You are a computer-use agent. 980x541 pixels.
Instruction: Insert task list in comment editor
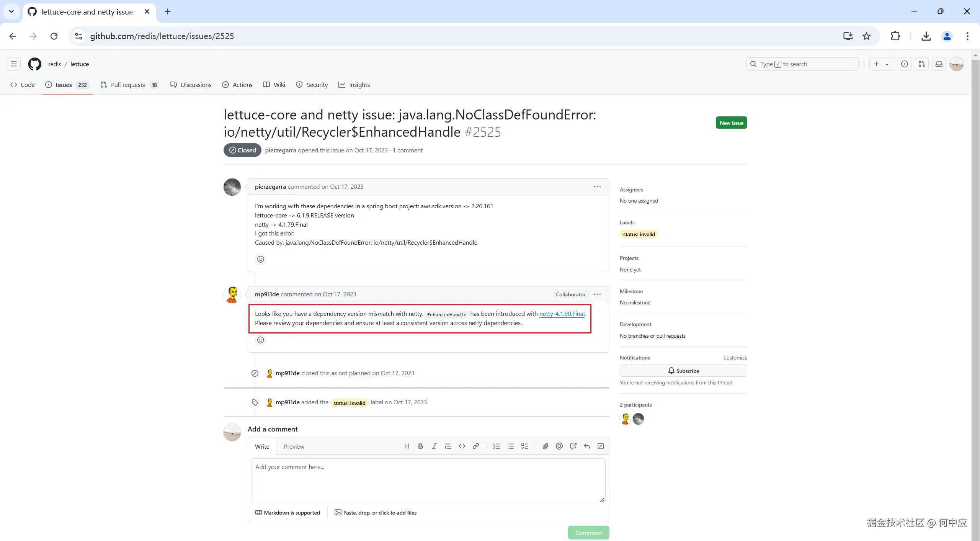(524, 446)
